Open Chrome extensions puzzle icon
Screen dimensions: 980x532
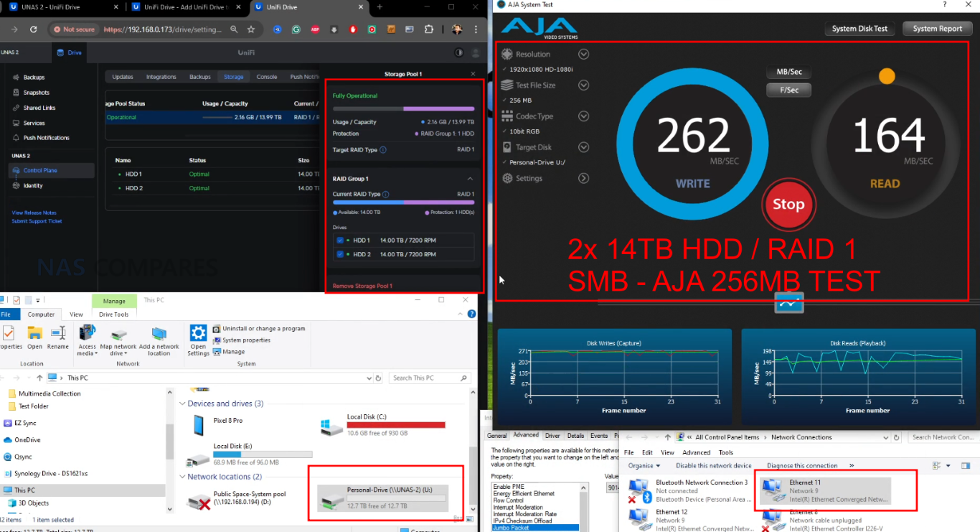(x=429, y=29)
